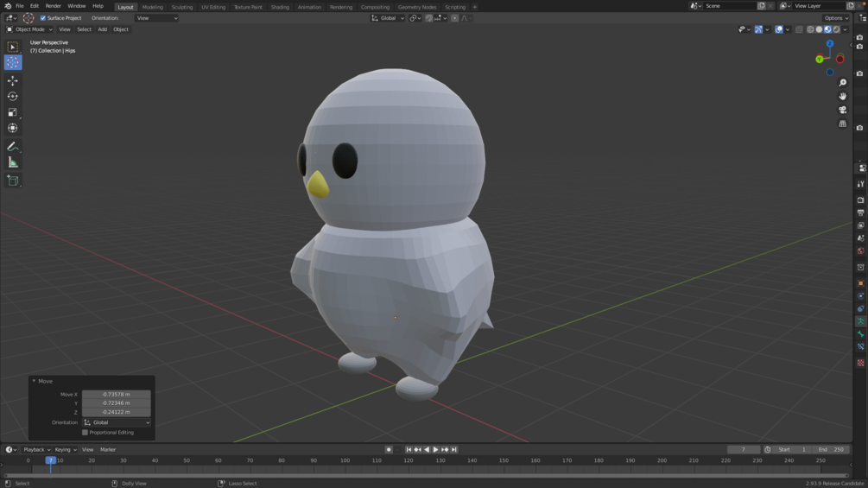868x488 pixels.
Task: Click the Move X value field
Action: pos(117,395)
